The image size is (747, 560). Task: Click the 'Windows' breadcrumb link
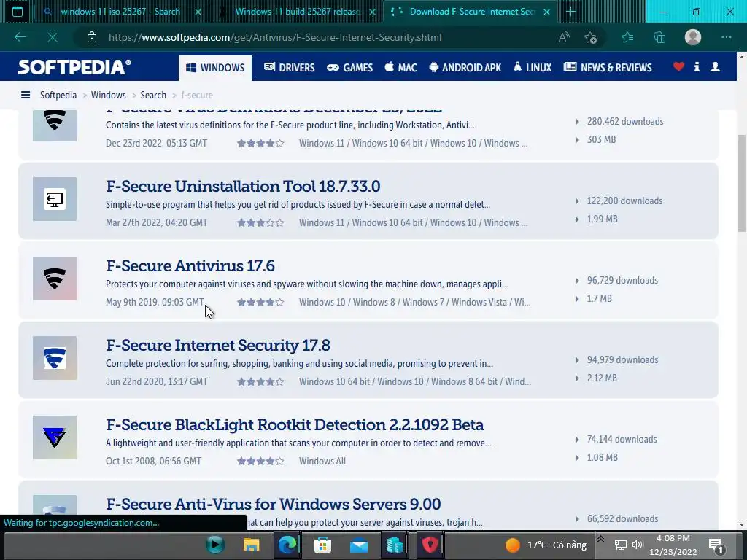(x=109, y=96)
